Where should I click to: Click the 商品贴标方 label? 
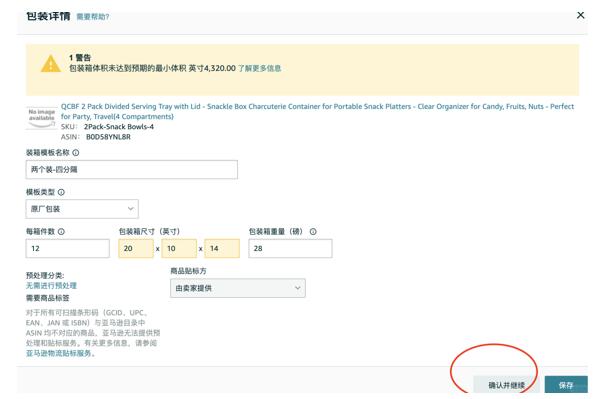[x=188, y=271]
